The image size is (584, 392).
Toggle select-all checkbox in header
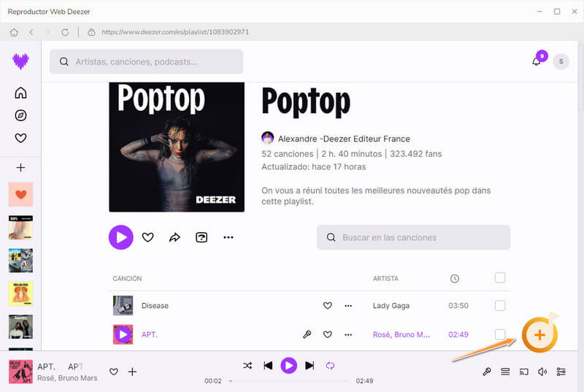point(500,277)
